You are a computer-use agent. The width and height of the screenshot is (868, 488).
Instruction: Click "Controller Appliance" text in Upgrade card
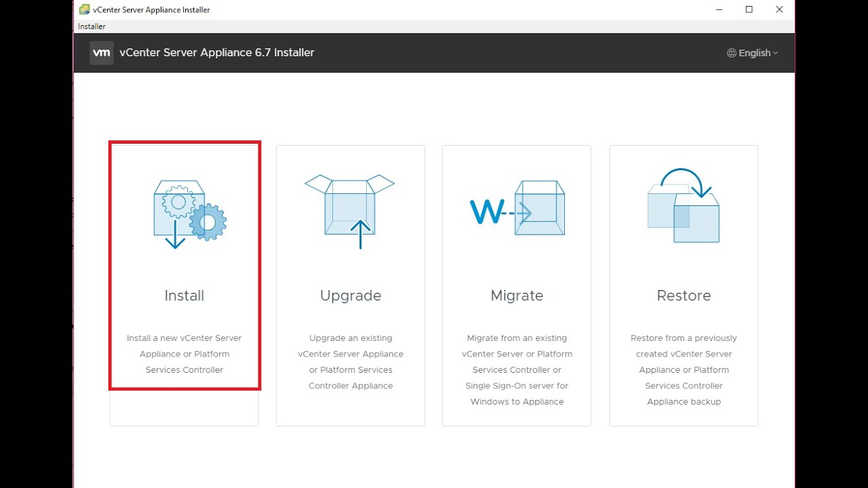[x=351, y=386]
